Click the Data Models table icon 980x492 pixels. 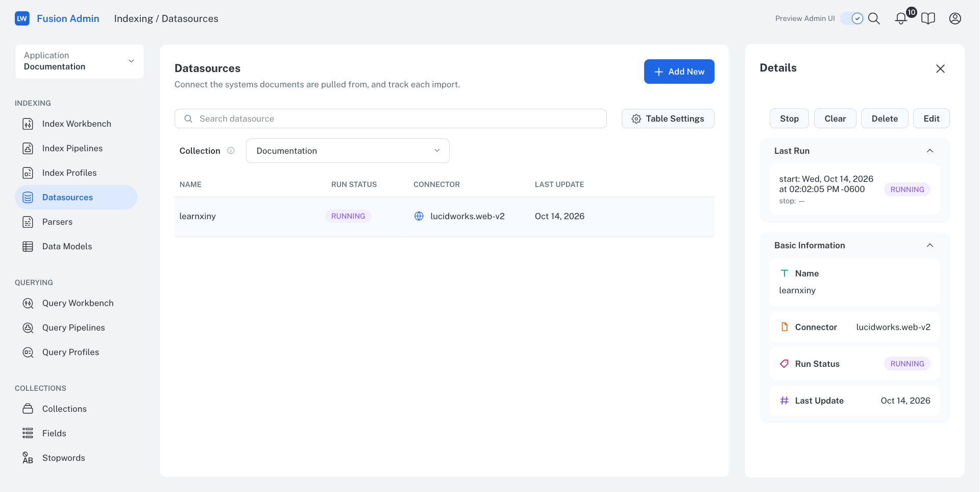(x=28, y=246)
